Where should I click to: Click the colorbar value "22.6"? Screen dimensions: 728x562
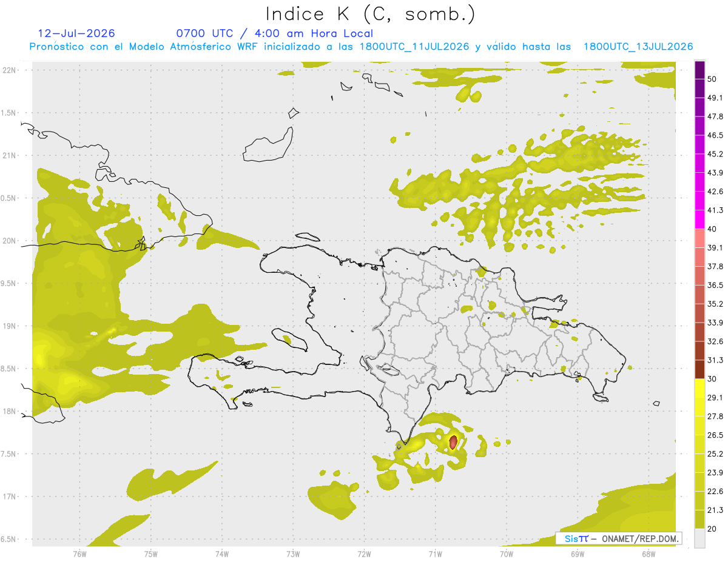tap(715, 491)
